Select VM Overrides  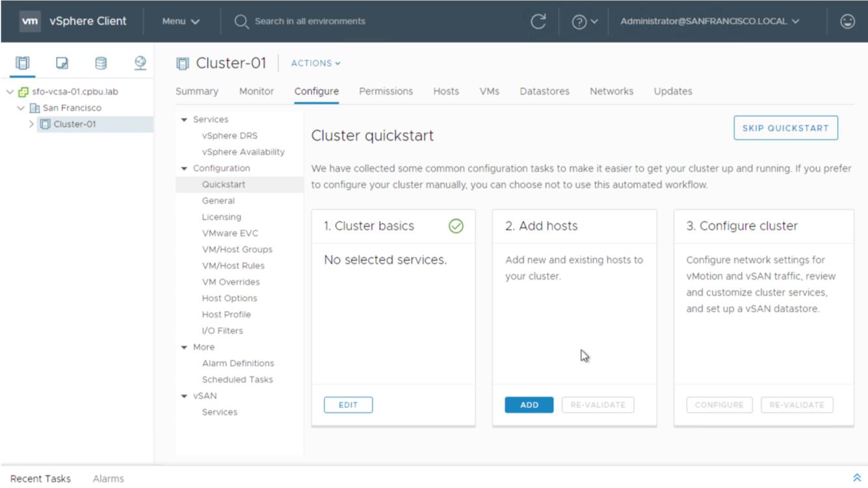coord(231,282)
